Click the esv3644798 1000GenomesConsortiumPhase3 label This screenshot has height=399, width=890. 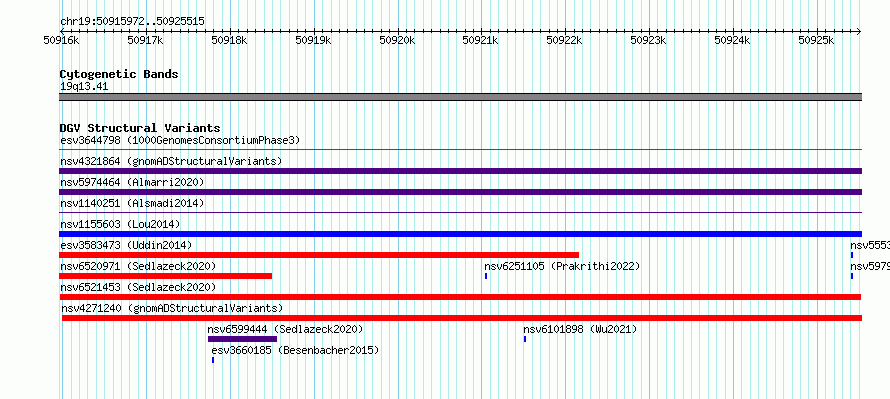tap(180, 140)
